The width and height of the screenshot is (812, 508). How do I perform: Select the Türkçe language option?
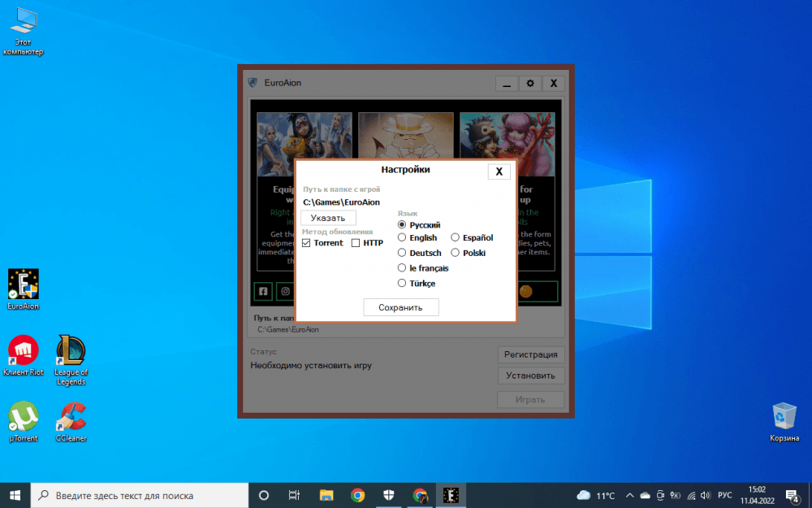pyautogui.click(x=402, y=283)
